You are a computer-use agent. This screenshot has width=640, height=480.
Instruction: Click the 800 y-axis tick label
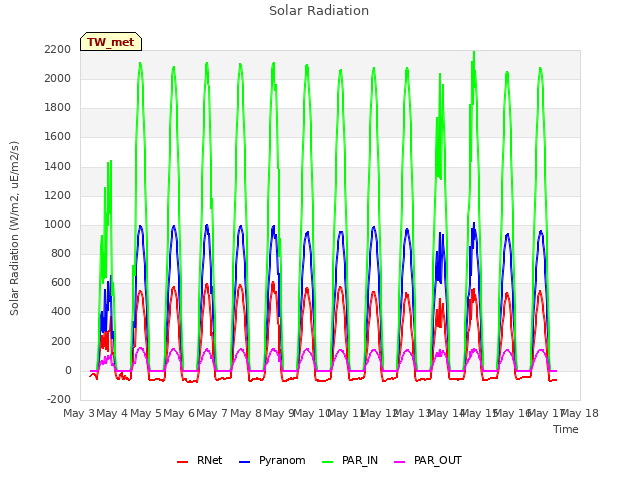[61, 253]
